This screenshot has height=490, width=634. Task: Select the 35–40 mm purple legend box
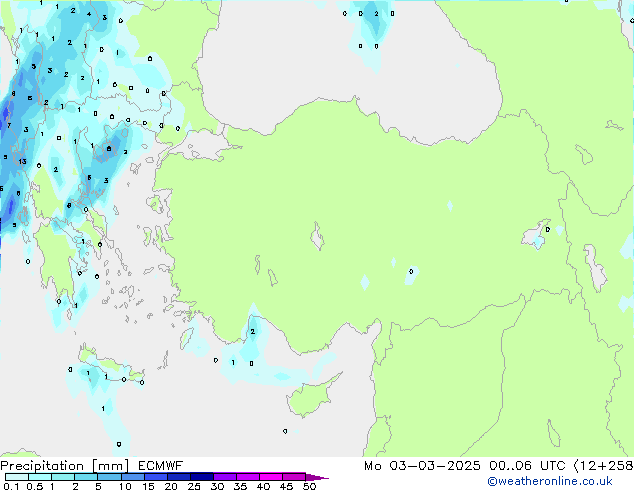248,477
